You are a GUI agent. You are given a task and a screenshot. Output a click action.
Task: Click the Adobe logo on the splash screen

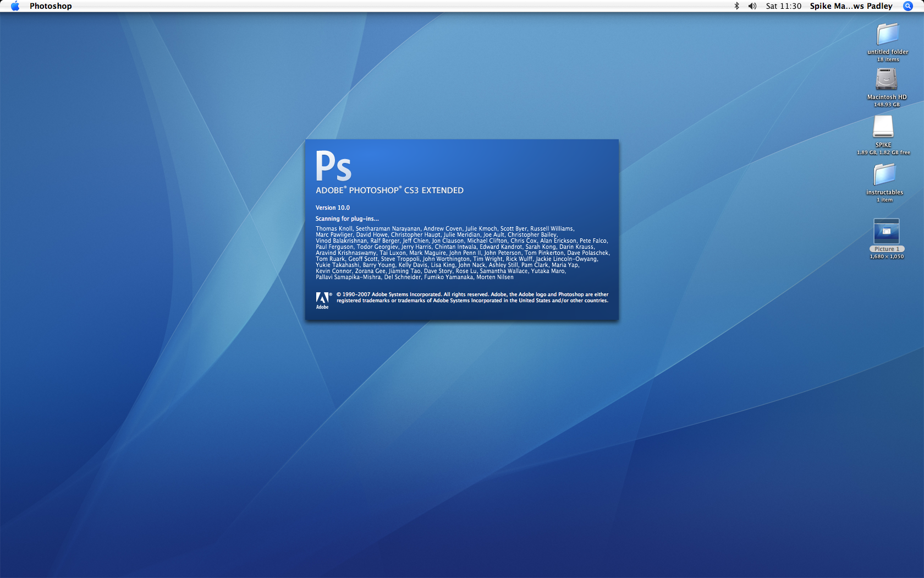(x=323, y=301)
